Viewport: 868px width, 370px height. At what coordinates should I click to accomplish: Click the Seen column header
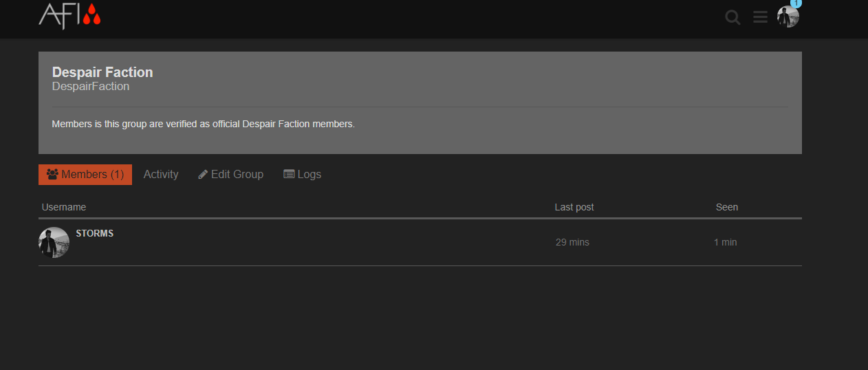727,207
